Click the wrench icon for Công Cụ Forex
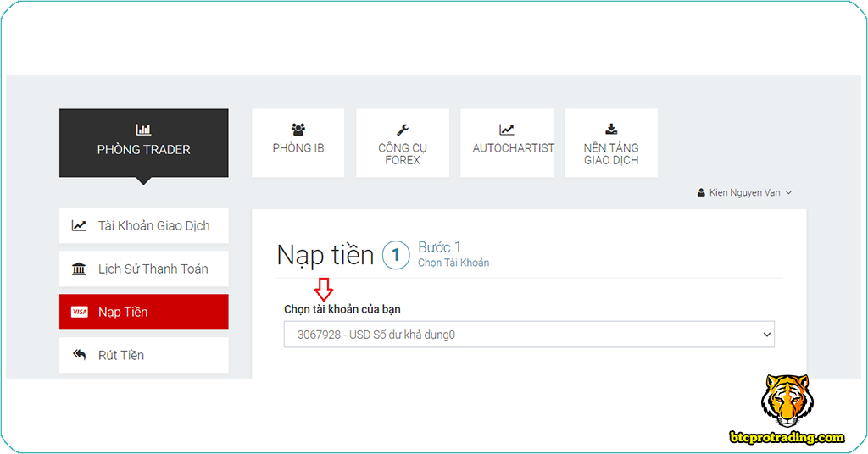This screenshot has width=868, height=454. 403,130
